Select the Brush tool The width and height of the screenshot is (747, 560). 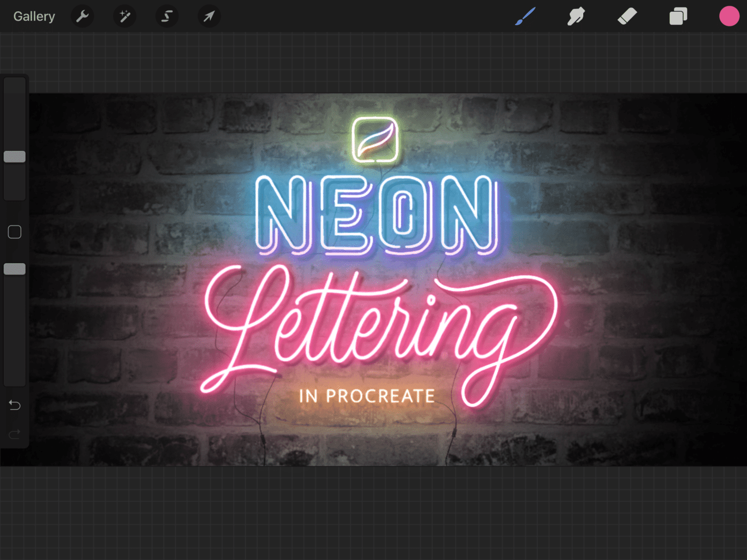[x=525, y=17]
